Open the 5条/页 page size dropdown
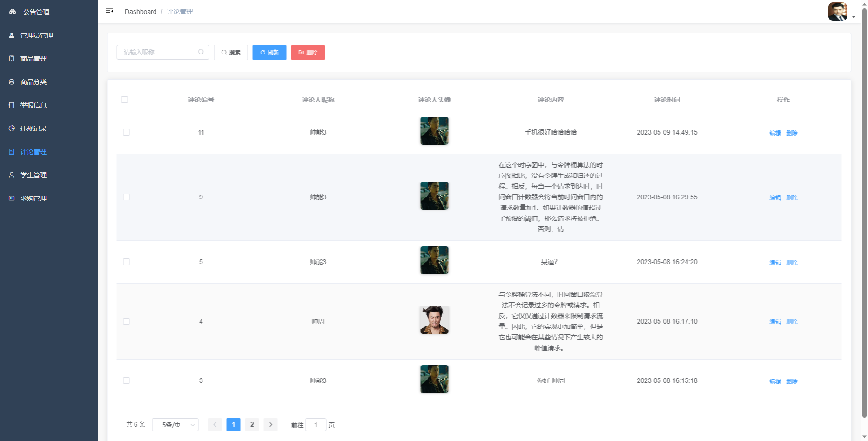This screenshot has width=868, height=441. pyautogui.click(x=175, y=424)
